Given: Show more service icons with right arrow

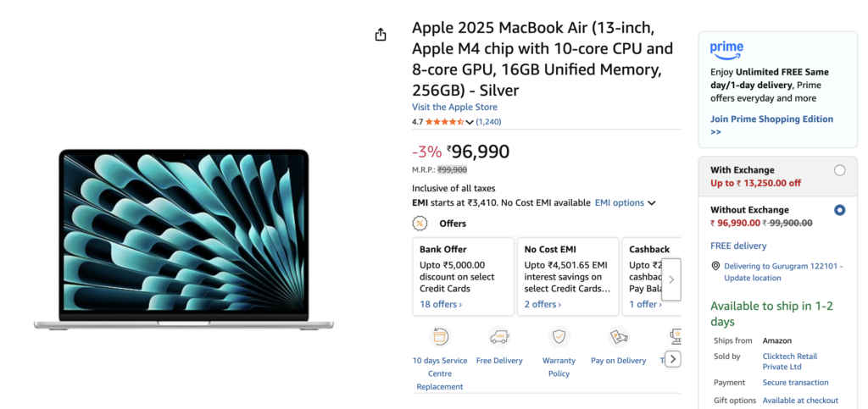Looking at the screenshot, I should pos(672,359).
